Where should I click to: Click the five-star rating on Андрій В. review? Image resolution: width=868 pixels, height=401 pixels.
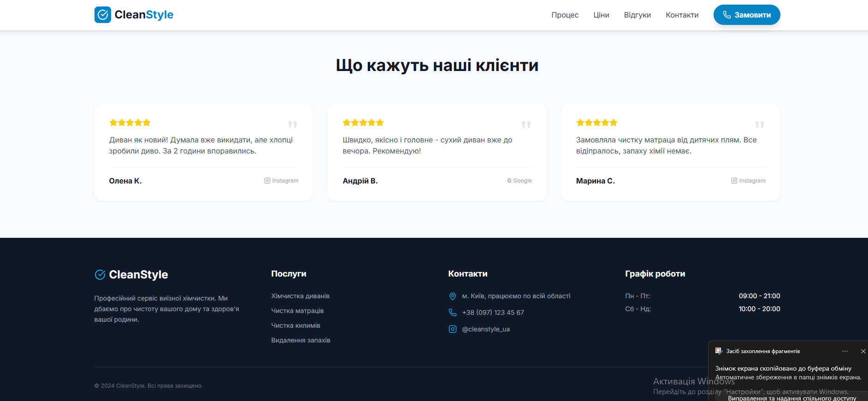click(363, 123)
